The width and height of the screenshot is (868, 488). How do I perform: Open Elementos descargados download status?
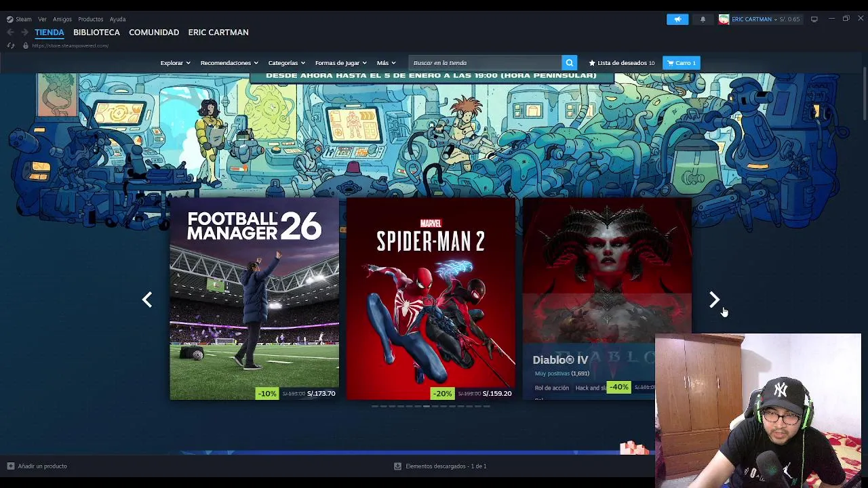point(446,466)
